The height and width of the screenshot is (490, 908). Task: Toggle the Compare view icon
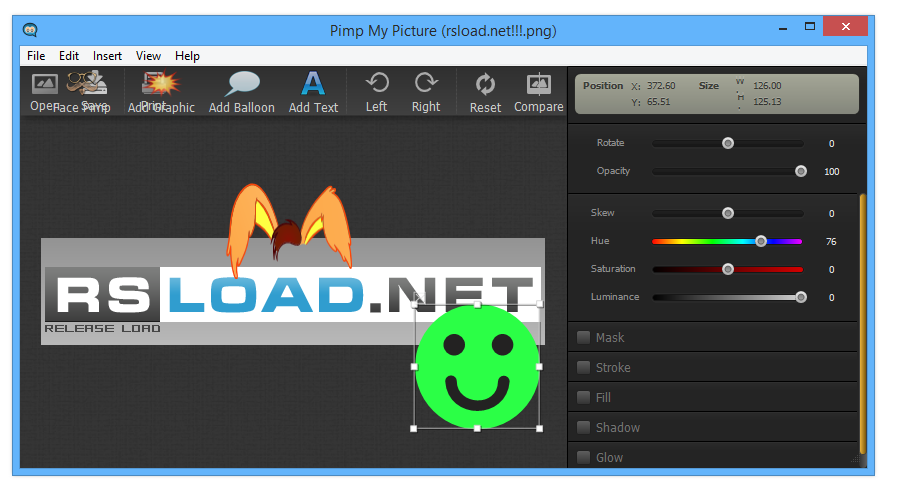[539, 84]
